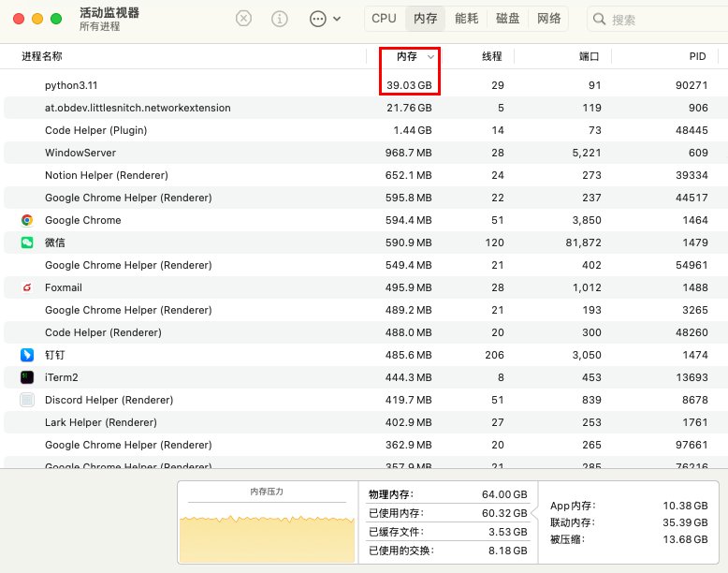Sort by 进程名称 column header

[42, 56]
